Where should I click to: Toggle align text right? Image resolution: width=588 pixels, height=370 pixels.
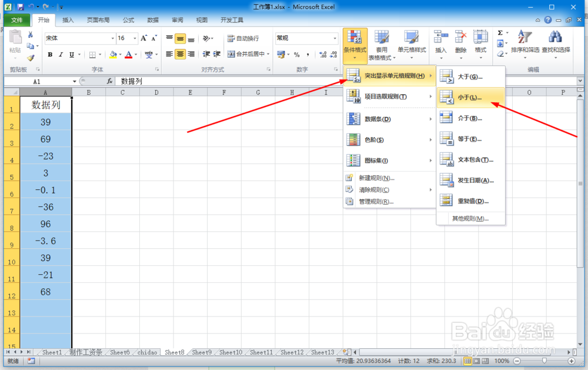point(191,54)
